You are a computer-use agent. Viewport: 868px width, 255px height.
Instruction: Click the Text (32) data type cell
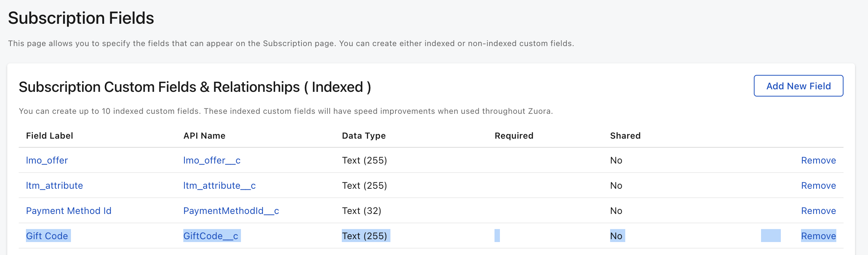click(x=361, y=211)
